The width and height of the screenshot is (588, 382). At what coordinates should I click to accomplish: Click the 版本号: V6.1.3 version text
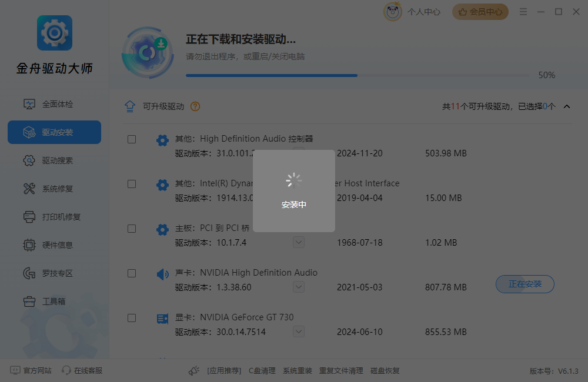[x=554, y=371]
